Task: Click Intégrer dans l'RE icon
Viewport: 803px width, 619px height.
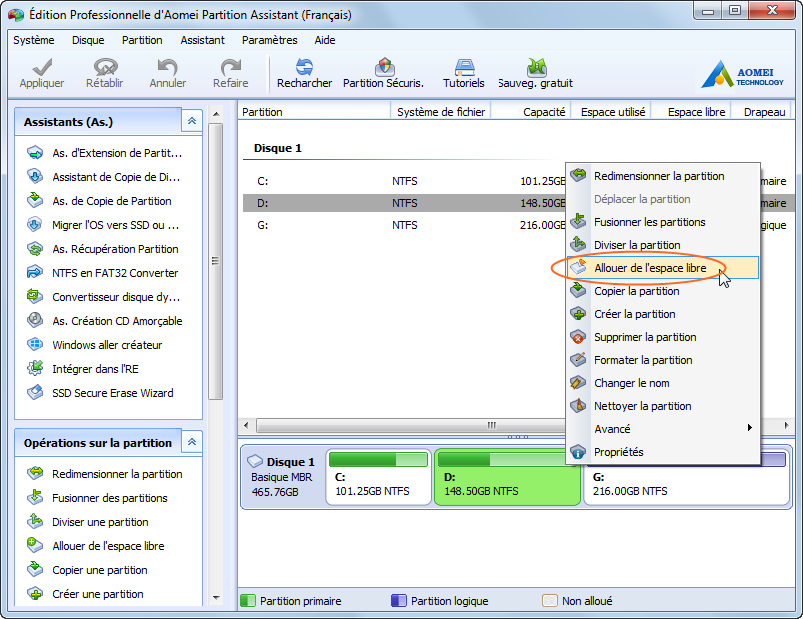Action: pyautogui.click(x=35, y=369)
